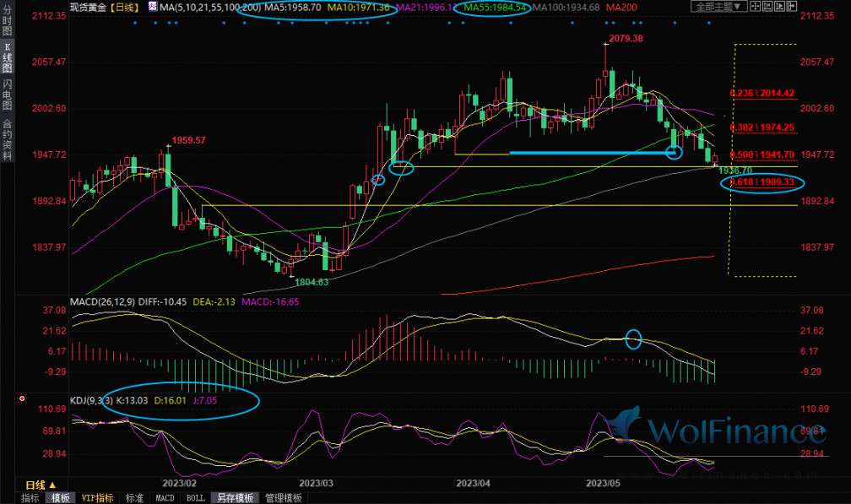851x504 pixels.
Task: Click the DEA:-2.13 value
Action: [x=214, y=301]
